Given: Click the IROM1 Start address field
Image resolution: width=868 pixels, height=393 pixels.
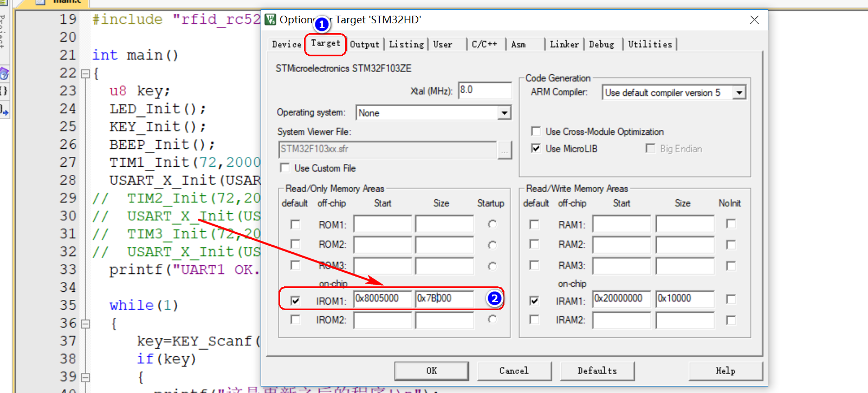Looking at the screenshot, I should click(382, 298).
